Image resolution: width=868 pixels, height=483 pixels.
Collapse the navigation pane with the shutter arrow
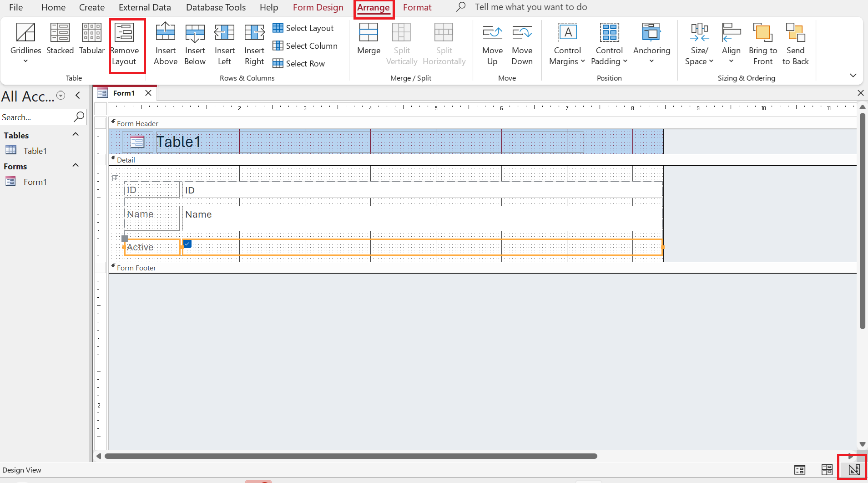click(x=78, y=95)
